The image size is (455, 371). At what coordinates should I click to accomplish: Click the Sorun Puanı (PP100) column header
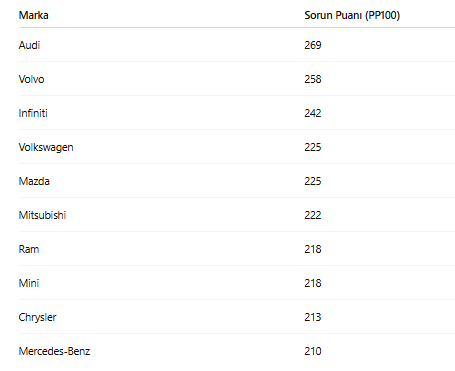click(352, 15)
